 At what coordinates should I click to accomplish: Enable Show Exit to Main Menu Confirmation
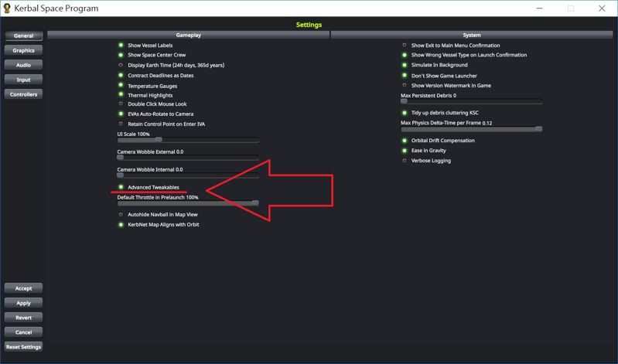point(405,46)
